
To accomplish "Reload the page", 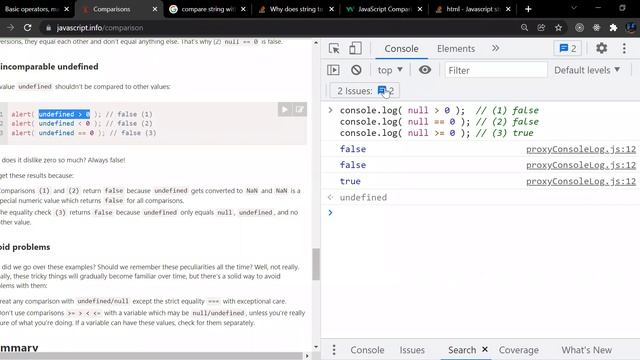I will pos(27,28).
